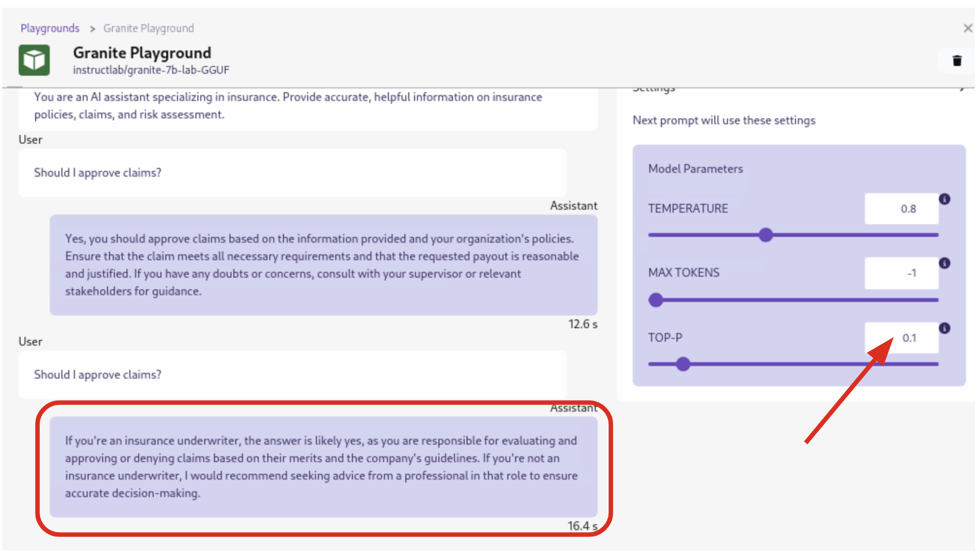
Task: Go back to the Playgrounds breadcrumb link
Action: [x=50, y=29]
